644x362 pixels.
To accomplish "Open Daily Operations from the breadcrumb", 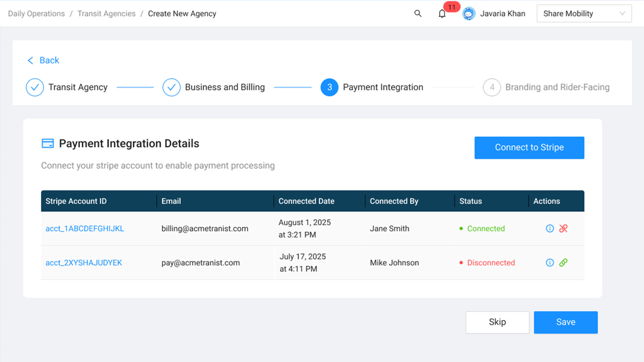I will pos(36,13).
